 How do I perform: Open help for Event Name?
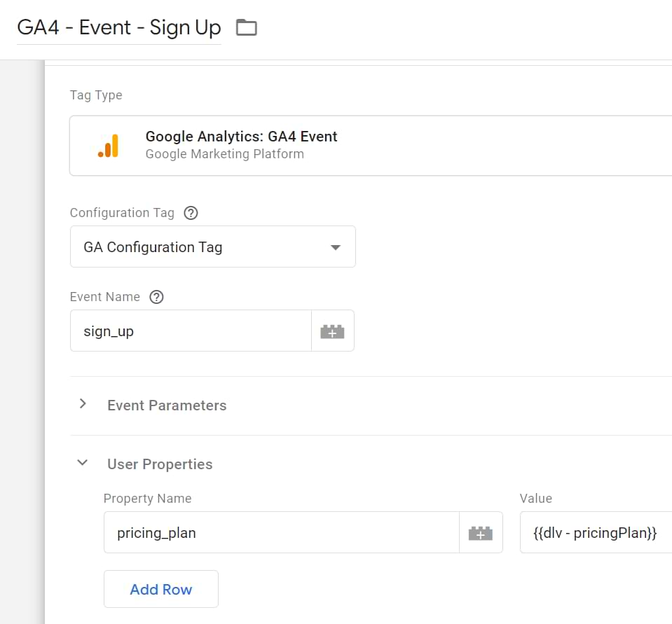(156, 297)
